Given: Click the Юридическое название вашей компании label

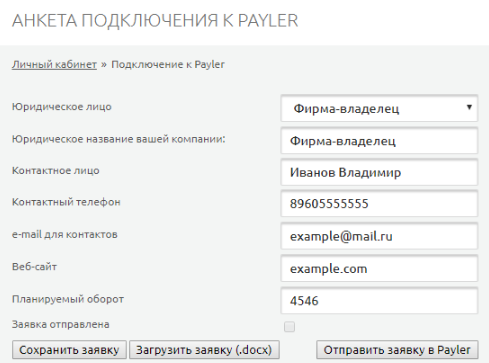Looking at the screenshot, I should 119,139.
